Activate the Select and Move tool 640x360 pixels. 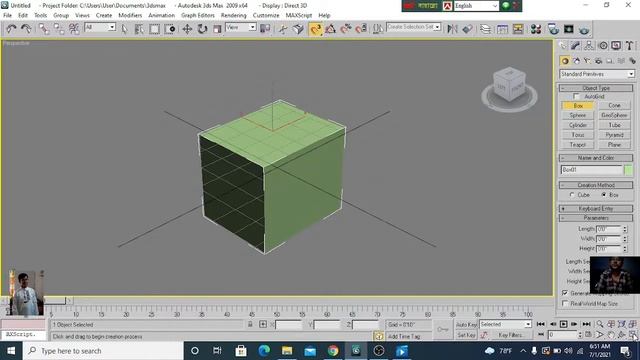187,29
